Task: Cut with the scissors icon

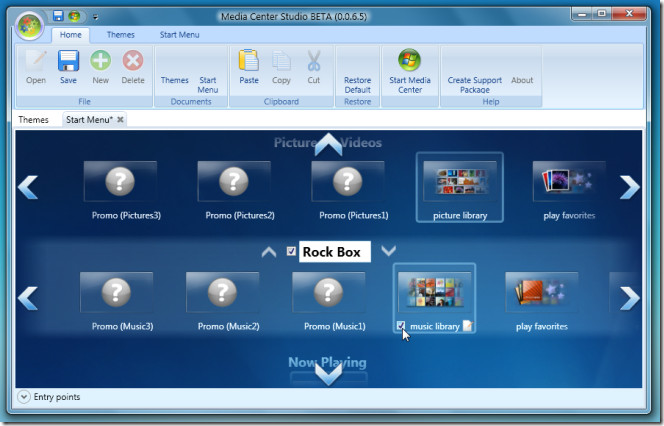Action: click(314, 60)
